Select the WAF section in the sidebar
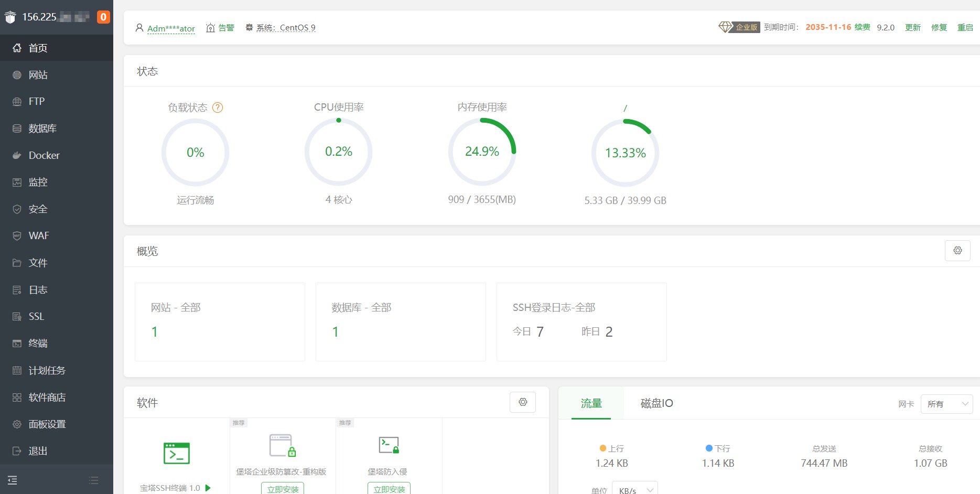The image size is (980, 494). point(38,235)
